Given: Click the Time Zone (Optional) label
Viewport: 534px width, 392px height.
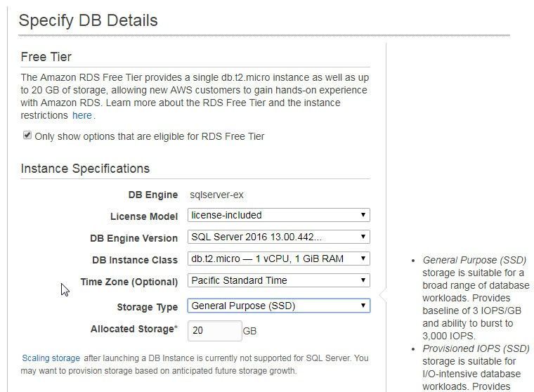Looking at the screenshot, I should tap(129, 282).
